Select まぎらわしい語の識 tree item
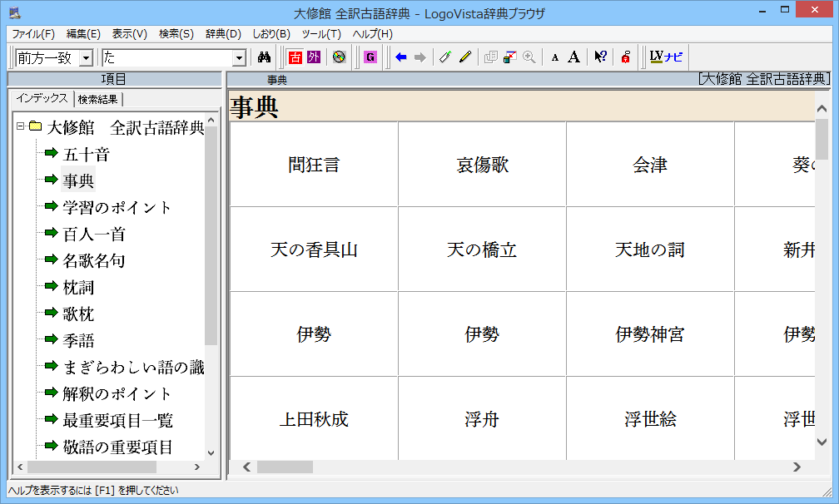This screenshot has height=504, width=839. click(133, 367)
